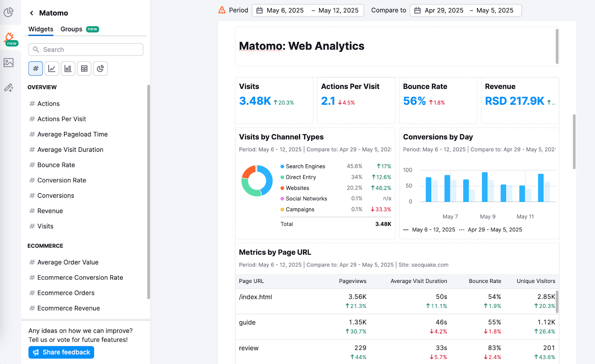Image resolution: width=595 pixels, height=364 pixels.
Task: Select the number widget type filter
Action: pos(35,68)
